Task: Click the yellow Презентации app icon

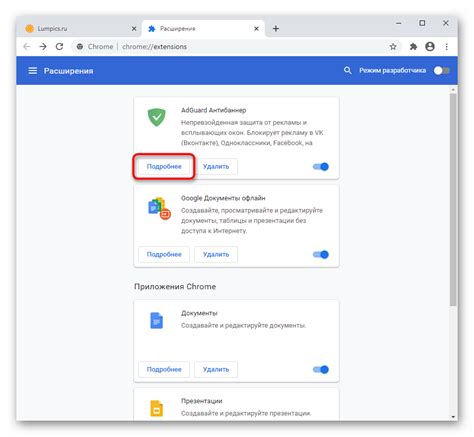Action: point(156,408)
